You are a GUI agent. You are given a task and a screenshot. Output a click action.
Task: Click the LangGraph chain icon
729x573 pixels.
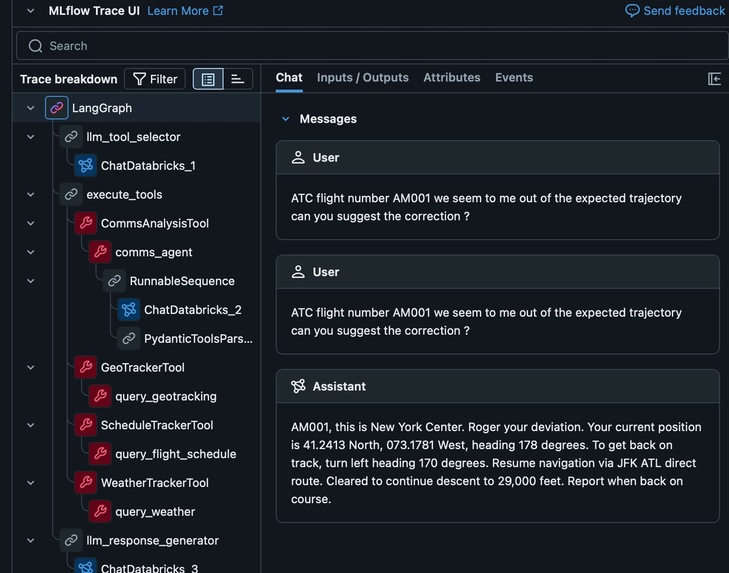click(56, 108)
